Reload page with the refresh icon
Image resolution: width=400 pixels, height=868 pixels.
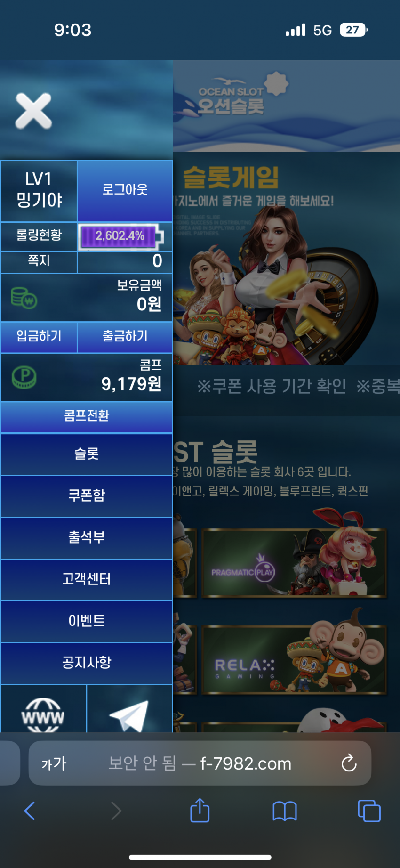tap(349, 763)
